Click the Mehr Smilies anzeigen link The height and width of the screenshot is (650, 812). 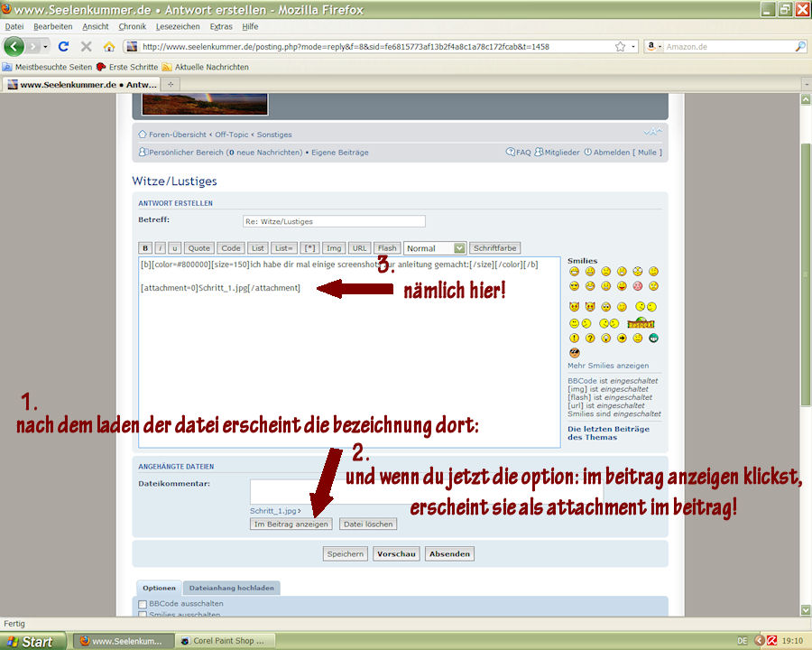click(x=607, y=366)
